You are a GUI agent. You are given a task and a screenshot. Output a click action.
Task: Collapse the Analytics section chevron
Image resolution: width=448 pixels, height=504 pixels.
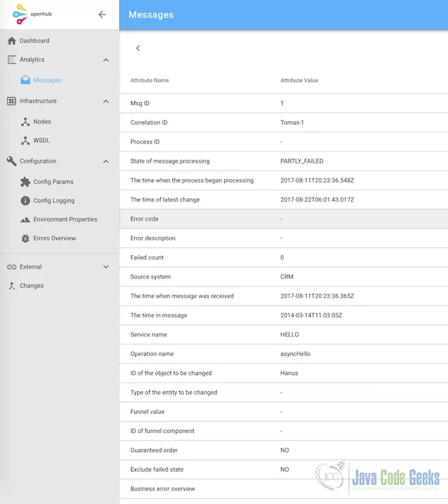pyautogui.click(x=106, y=60)
